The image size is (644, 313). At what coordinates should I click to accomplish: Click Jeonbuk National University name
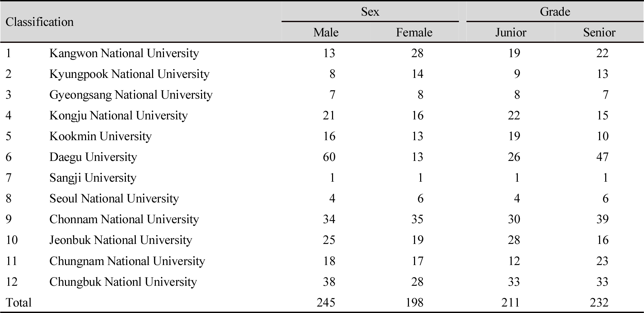tap(121, 240)
